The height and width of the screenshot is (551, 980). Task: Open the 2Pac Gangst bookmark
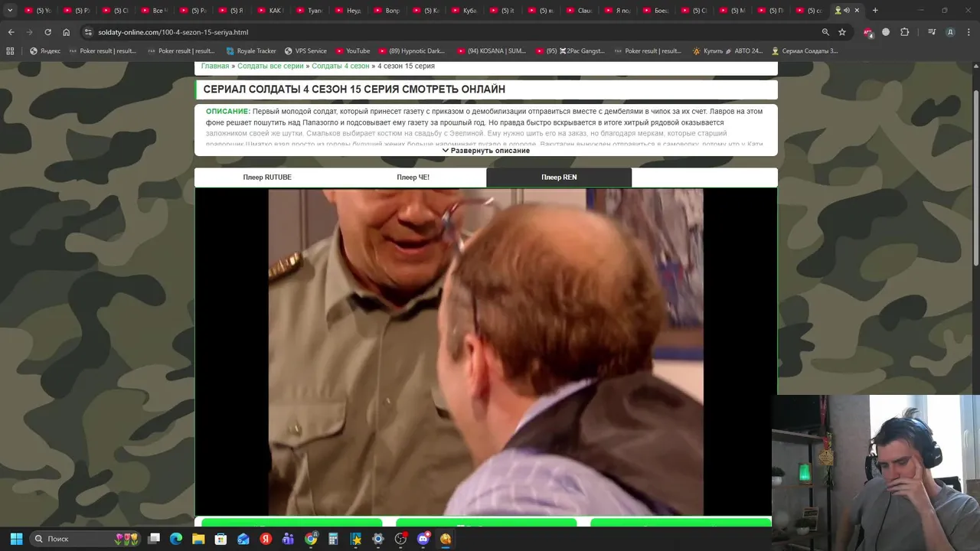570,51
